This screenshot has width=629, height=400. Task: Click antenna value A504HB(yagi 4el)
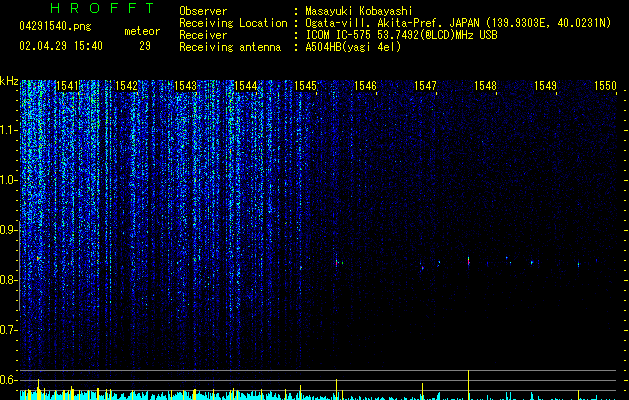353,47
